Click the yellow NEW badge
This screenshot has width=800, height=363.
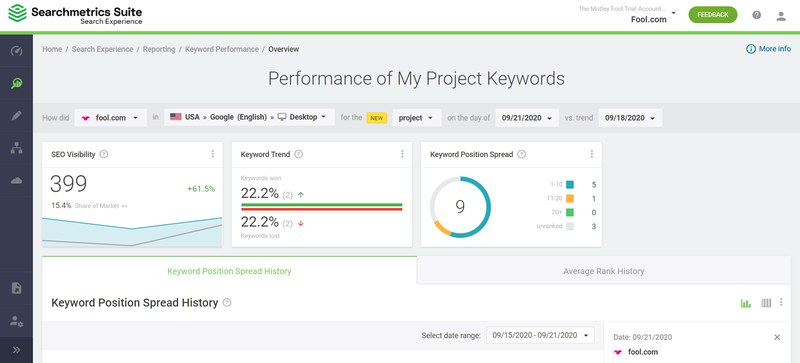[x=377, y=118]
